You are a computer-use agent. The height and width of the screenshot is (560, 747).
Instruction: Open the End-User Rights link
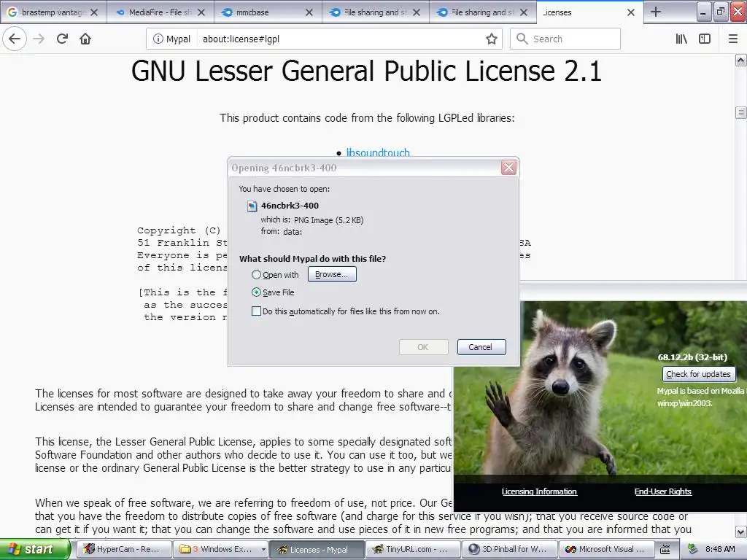coord(662,491)
